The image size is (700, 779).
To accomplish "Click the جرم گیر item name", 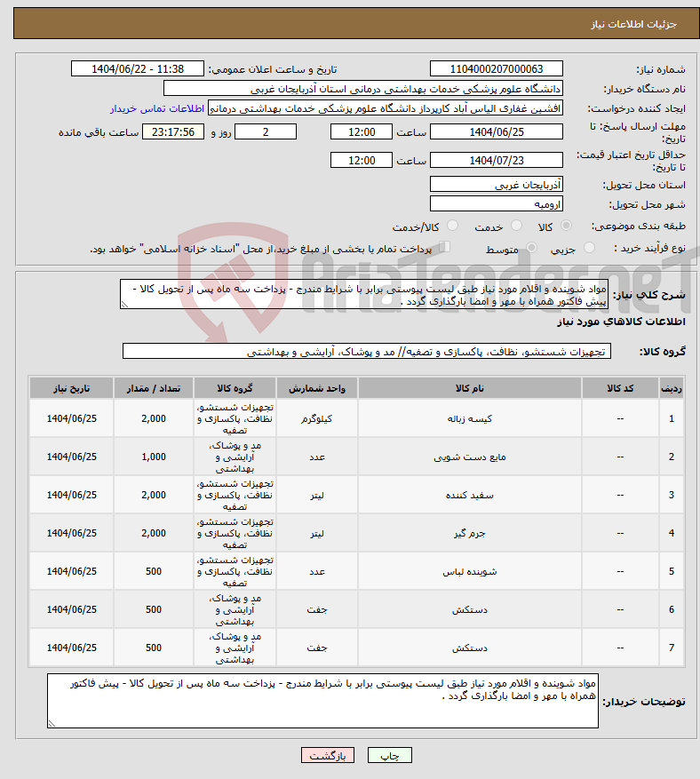I will pos(470,534).
